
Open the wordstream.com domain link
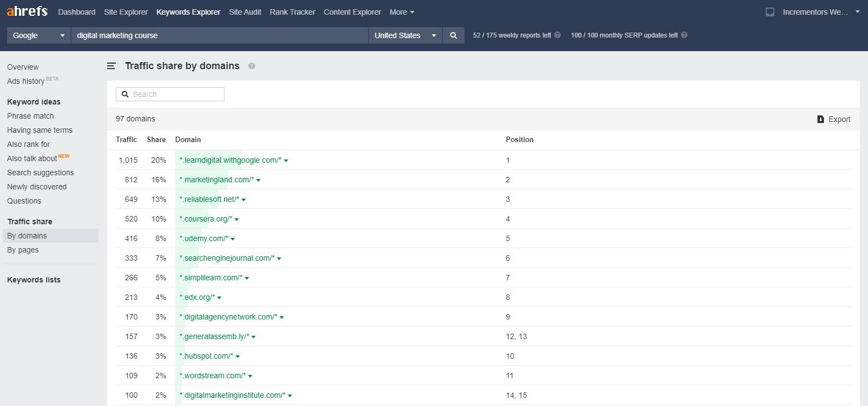coord(213,376)
